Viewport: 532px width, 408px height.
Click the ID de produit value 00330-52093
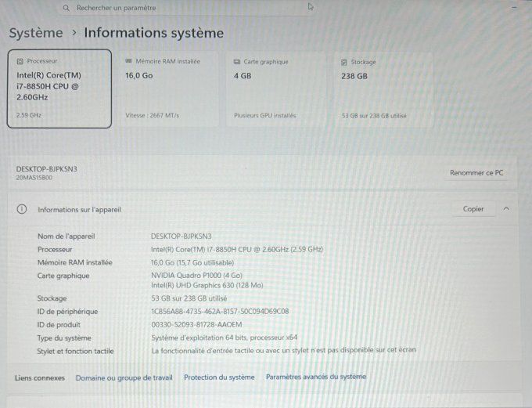[x=196, y=324]
